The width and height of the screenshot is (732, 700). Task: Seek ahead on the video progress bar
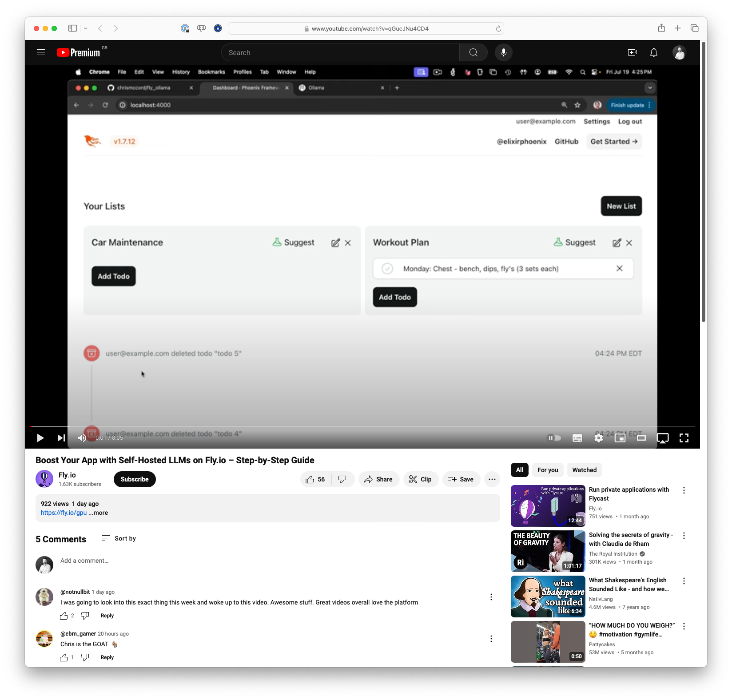click(355, 427)
